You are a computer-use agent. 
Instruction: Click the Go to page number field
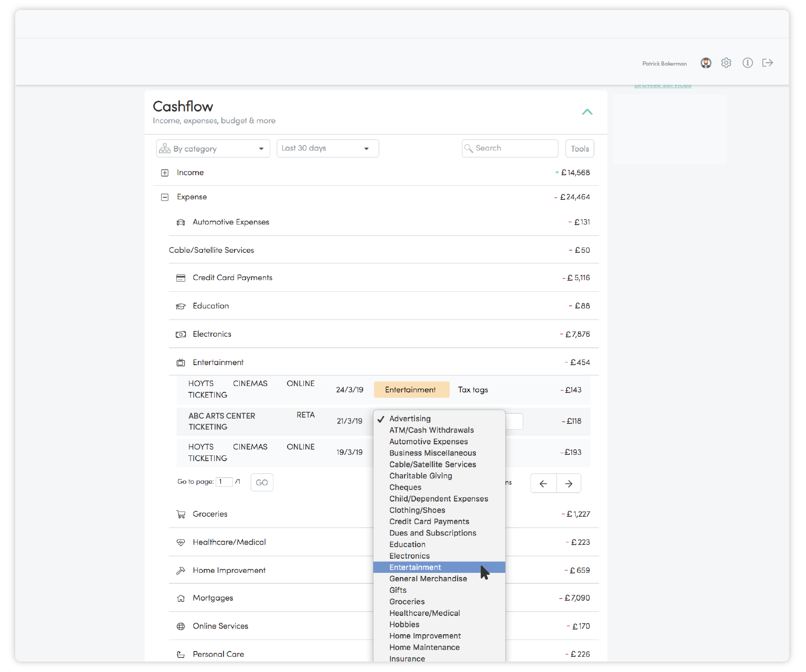[224, 482]
